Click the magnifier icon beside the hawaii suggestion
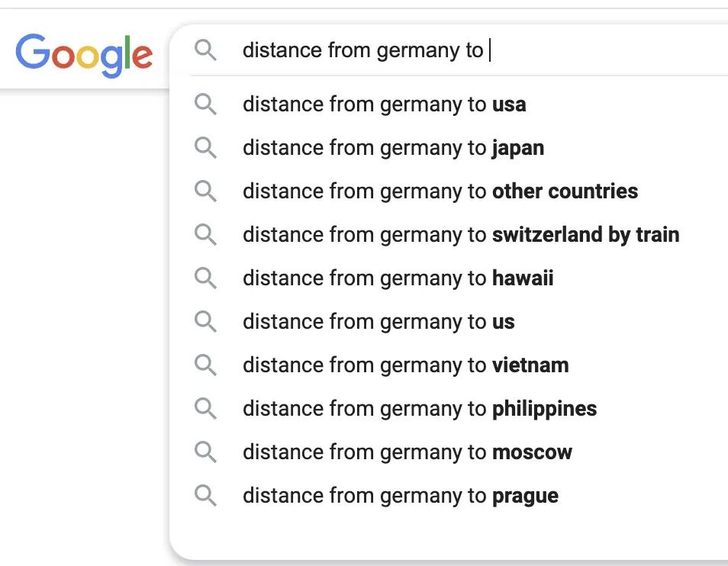The width and height of the screenshot is (728, 566). [205, 278]
